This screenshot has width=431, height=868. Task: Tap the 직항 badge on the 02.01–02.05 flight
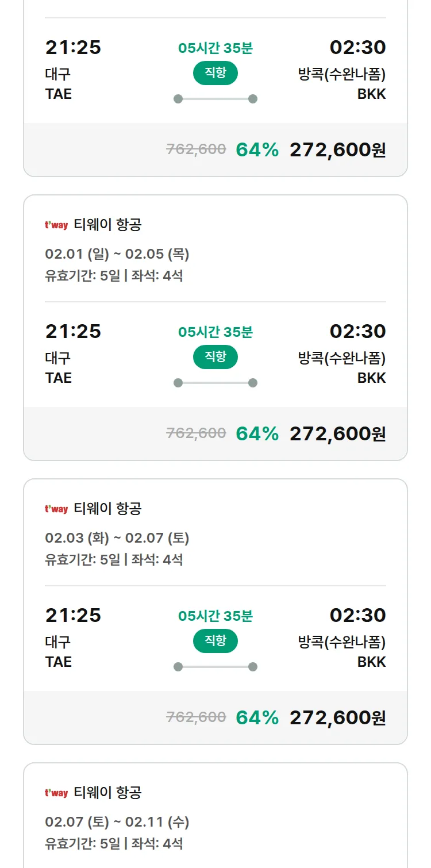tap(215, 358)
